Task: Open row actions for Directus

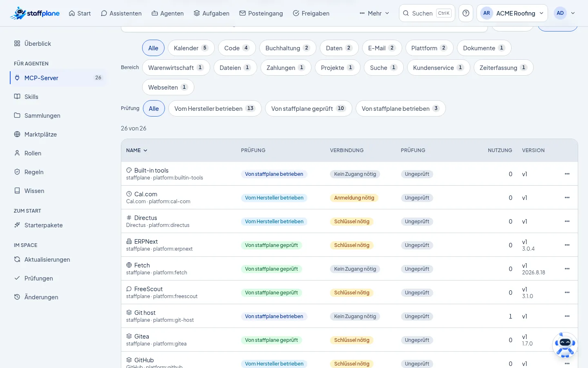Action: [567, 221]
